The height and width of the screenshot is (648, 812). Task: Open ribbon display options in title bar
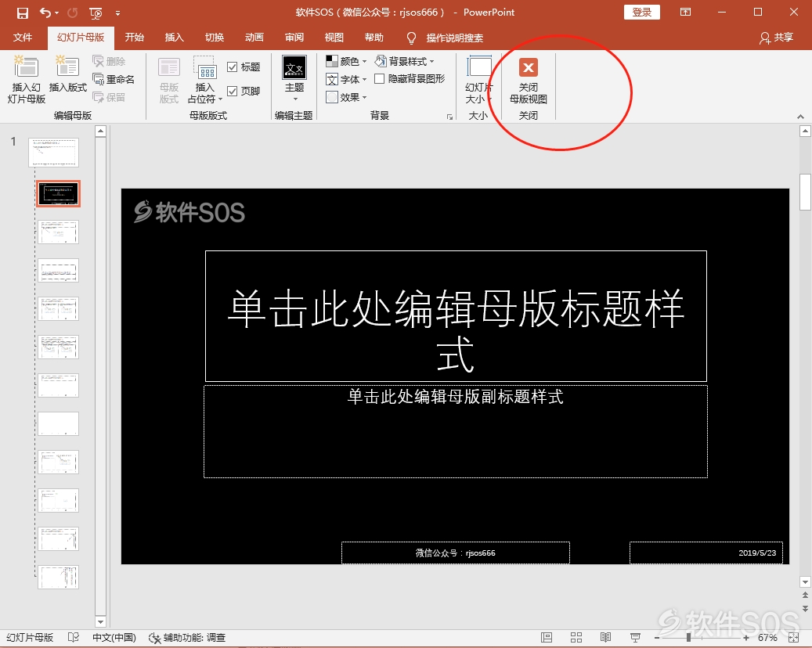pos(685,12)
